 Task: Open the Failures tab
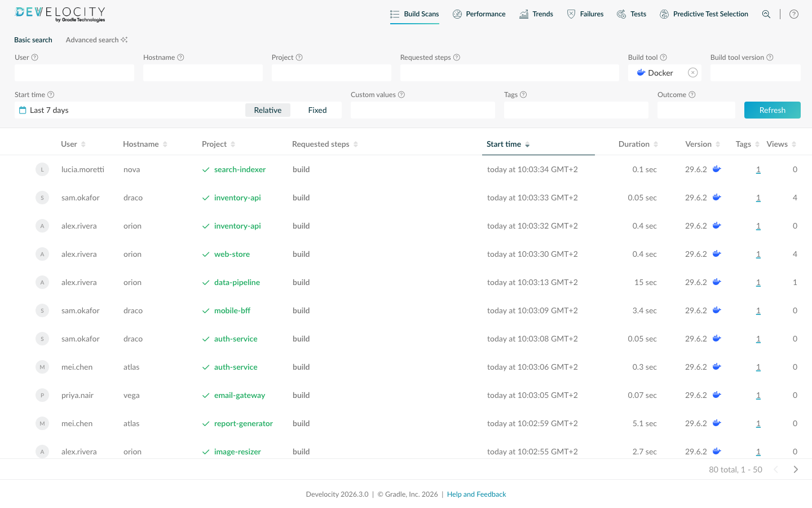pyautogui.click(x=585, y=14)
